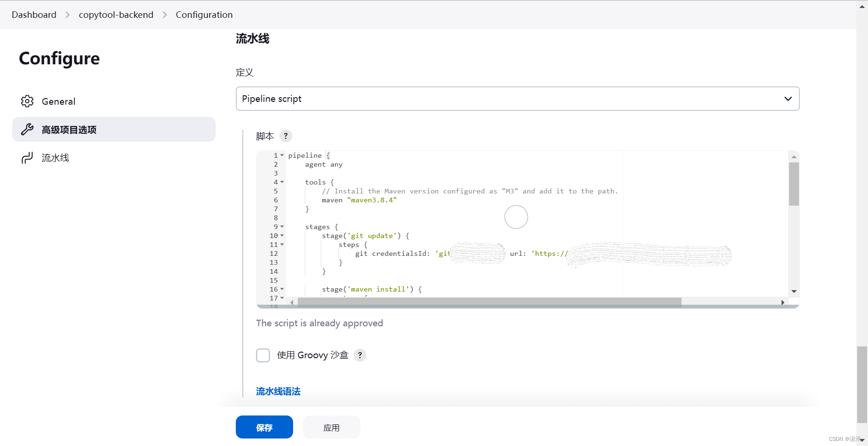
Task: Open copytool-backend breadcrumb link
Action: 116,15
